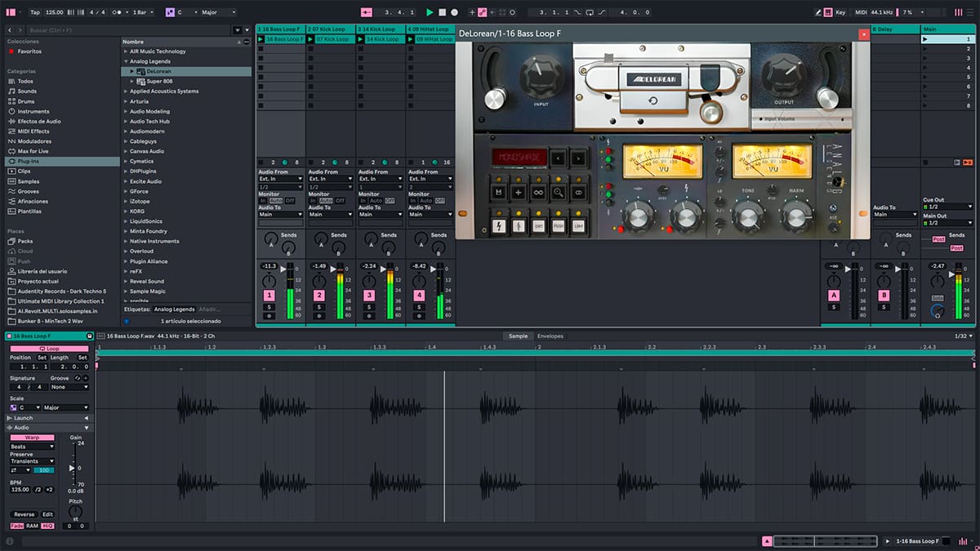The image size is (980, 551).
Task: Click the clip Gain slider
Action: click(72, 468)
